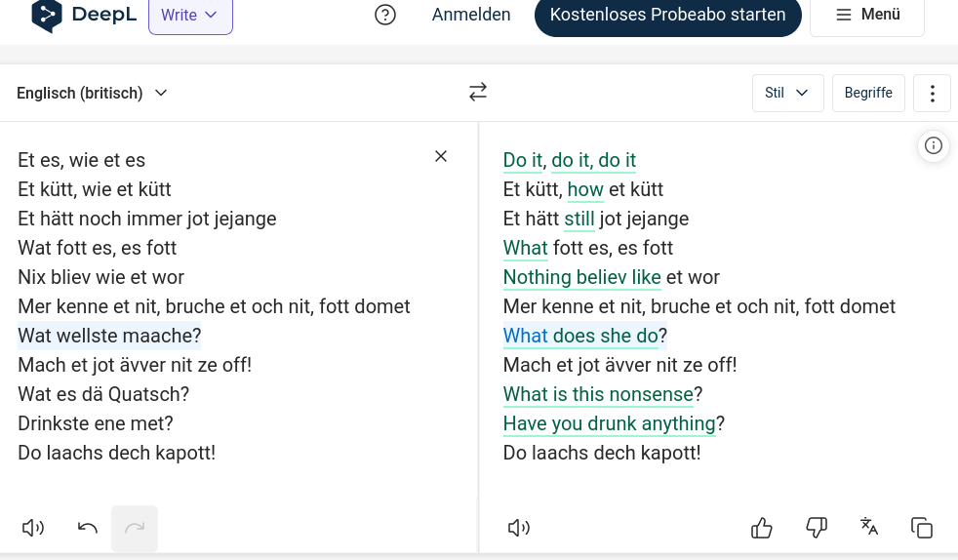Swap languages with the arrows icon
This screenshot has height=560, width=958.
[478, 93]
